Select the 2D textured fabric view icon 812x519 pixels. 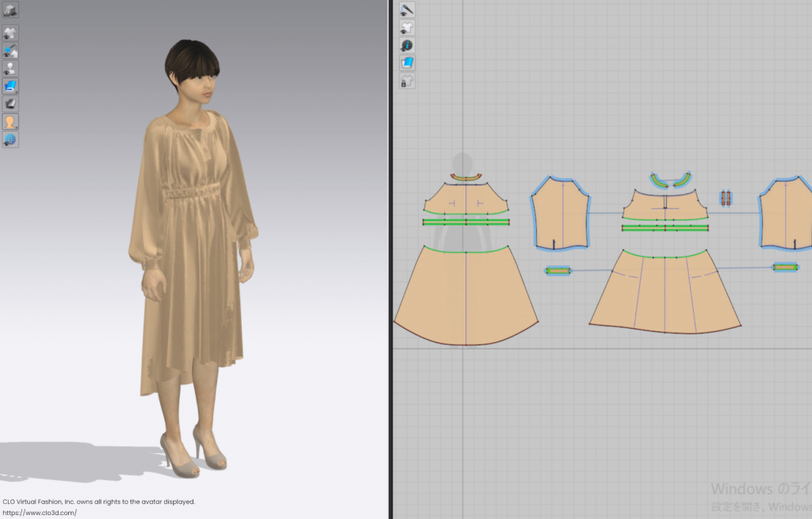tap(407, 63)
